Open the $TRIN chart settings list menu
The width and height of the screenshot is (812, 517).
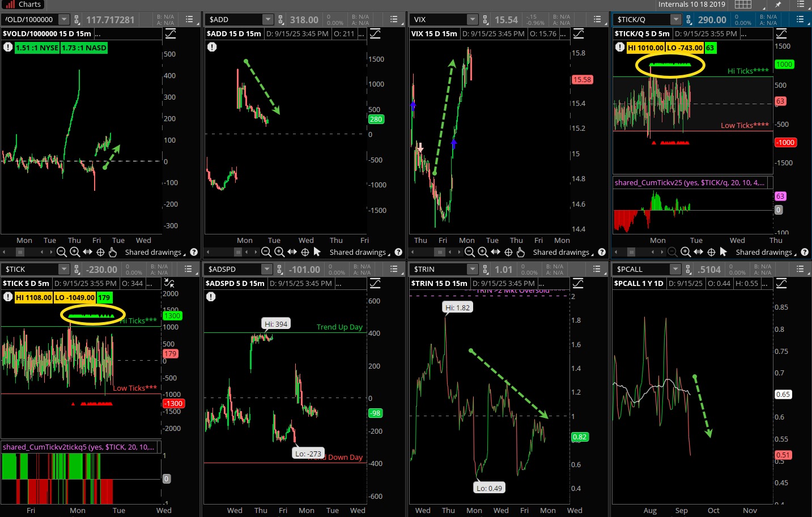coord(597,270)
